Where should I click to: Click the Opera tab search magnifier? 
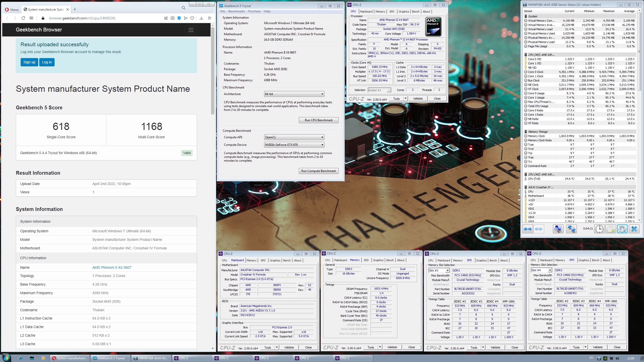[x=184, y=8]
